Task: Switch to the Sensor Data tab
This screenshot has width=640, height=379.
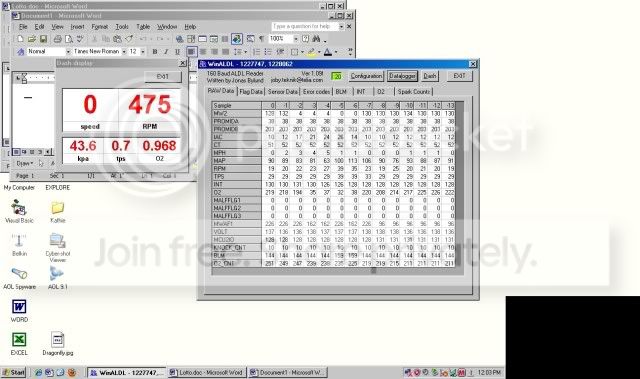Action: [x=282, y=92]
